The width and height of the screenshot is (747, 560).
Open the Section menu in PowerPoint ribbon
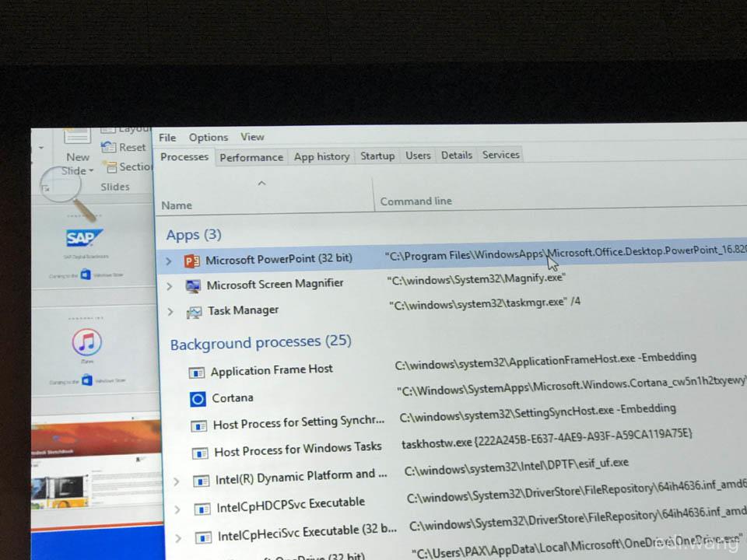[x=129, y=167]
